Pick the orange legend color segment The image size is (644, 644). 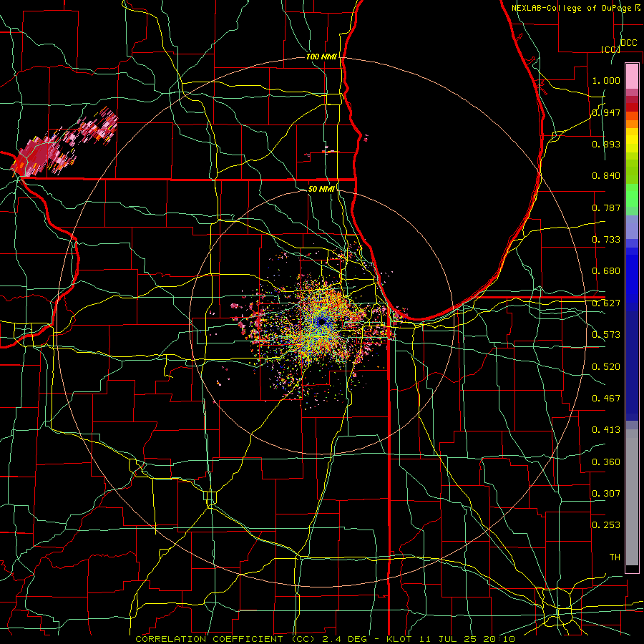pyautogui.click(x=632, y=124)
